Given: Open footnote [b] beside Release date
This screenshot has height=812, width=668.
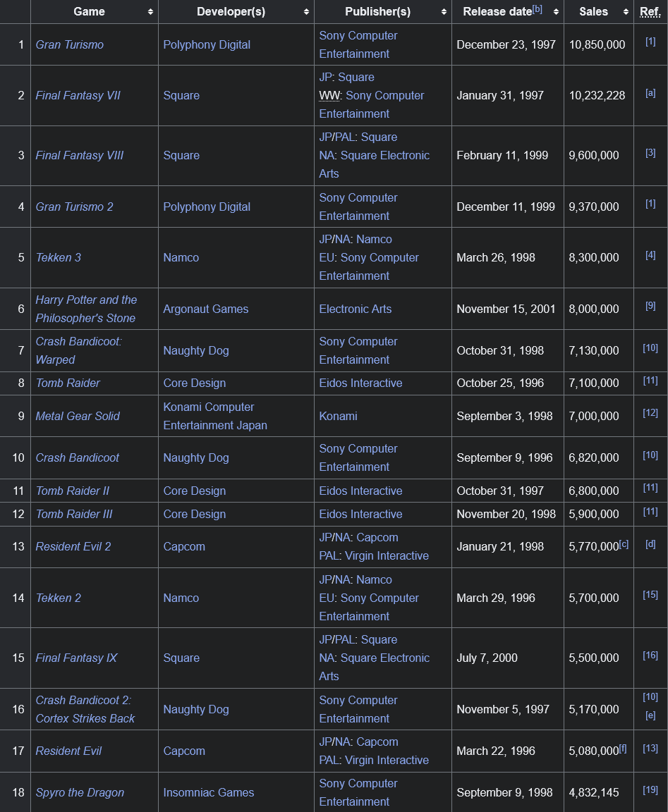Looking at the screenshot, I should pyautogui.click(x=538, y=8).
